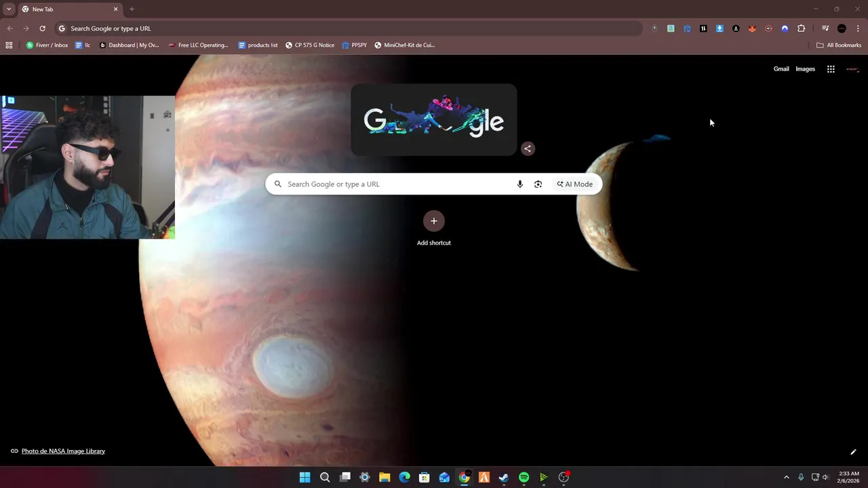Click the black up-down arrows extension icon
This screenshot has width=868, height=488.
pyautogui.click(x=703, y=28)
